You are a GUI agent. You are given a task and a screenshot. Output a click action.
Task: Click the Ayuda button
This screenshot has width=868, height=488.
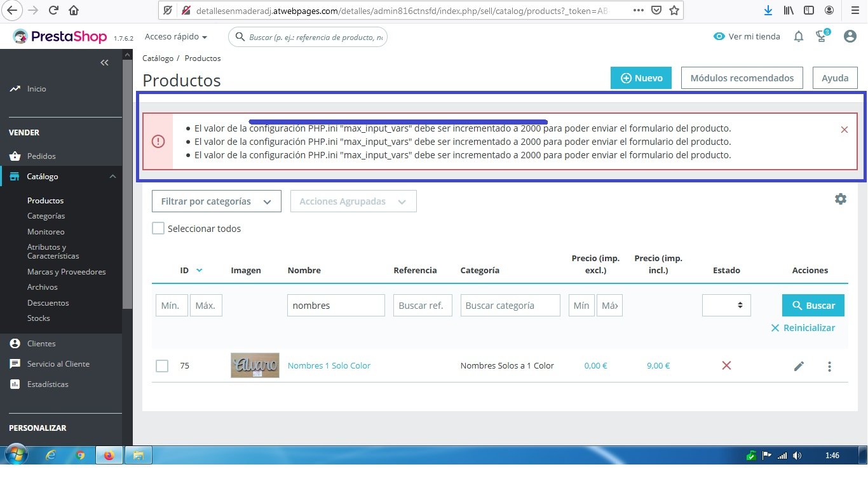coord(835,78)
